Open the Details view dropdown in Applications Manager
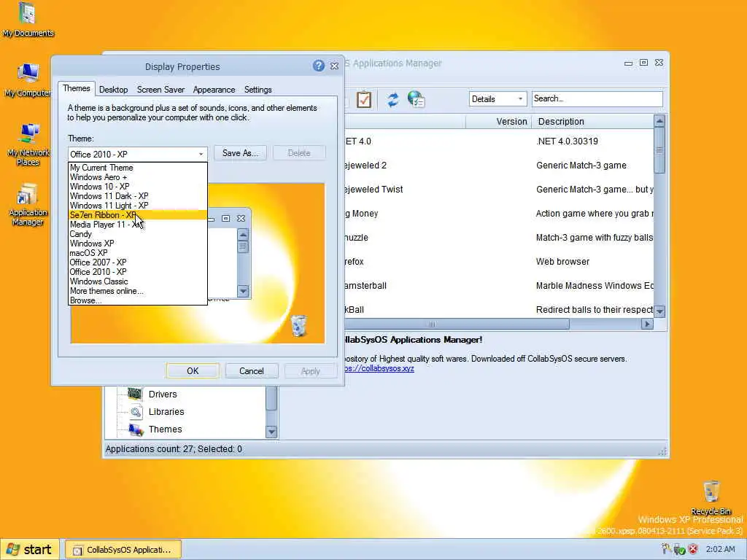This screenshot has width=747, height=560. point(498,99)
